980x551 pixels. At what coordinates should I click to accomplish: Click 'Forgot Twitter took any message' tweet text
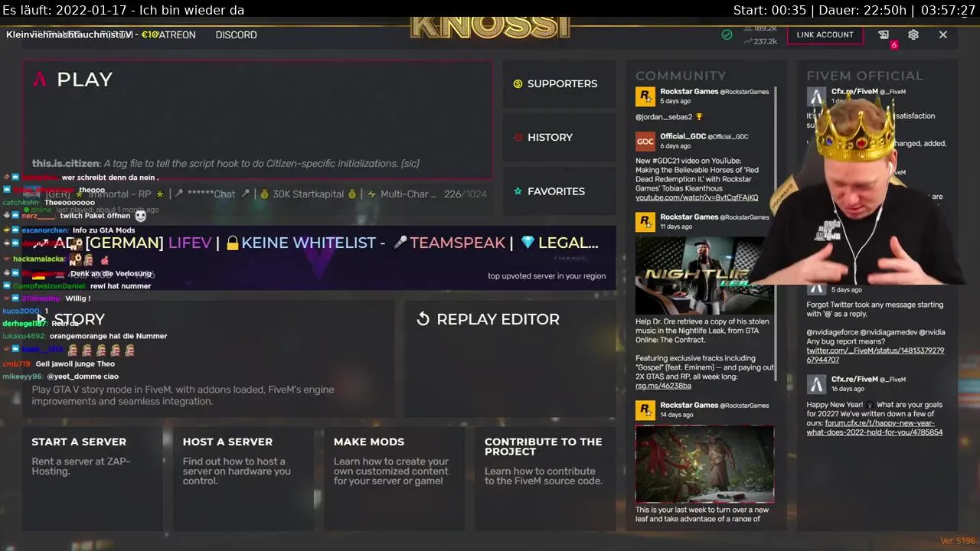pyautogui.click(x=875, y=309)
